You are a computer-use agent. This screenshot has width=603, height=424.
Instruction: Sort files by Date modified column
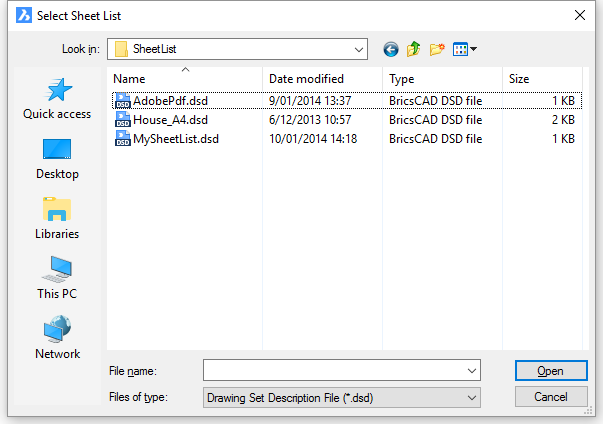pos(323,79)
